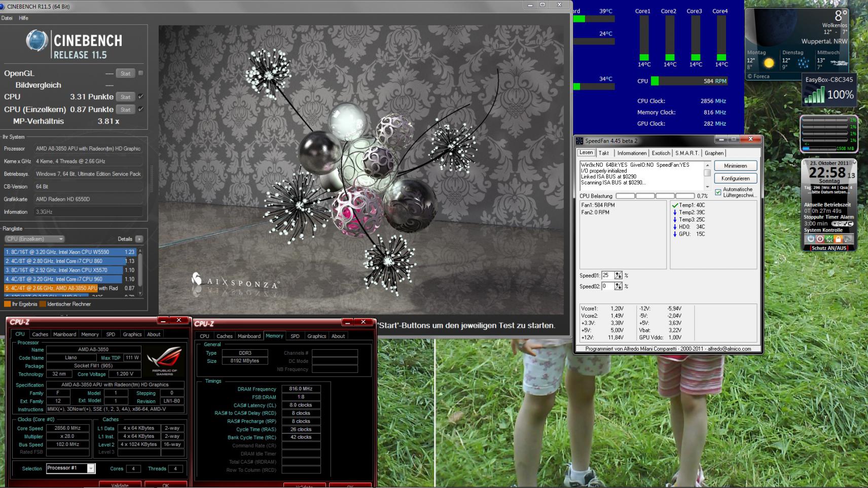
Task: Toggle the CPU (Einzelkern) test checkbox
Action: coord(141,109)
